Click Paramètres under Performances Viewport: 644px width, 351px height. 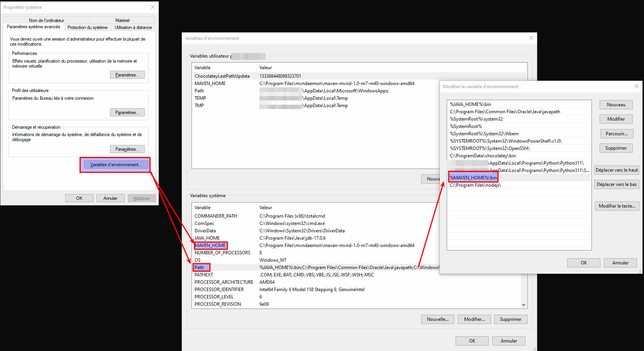click(x=127, y=75)
